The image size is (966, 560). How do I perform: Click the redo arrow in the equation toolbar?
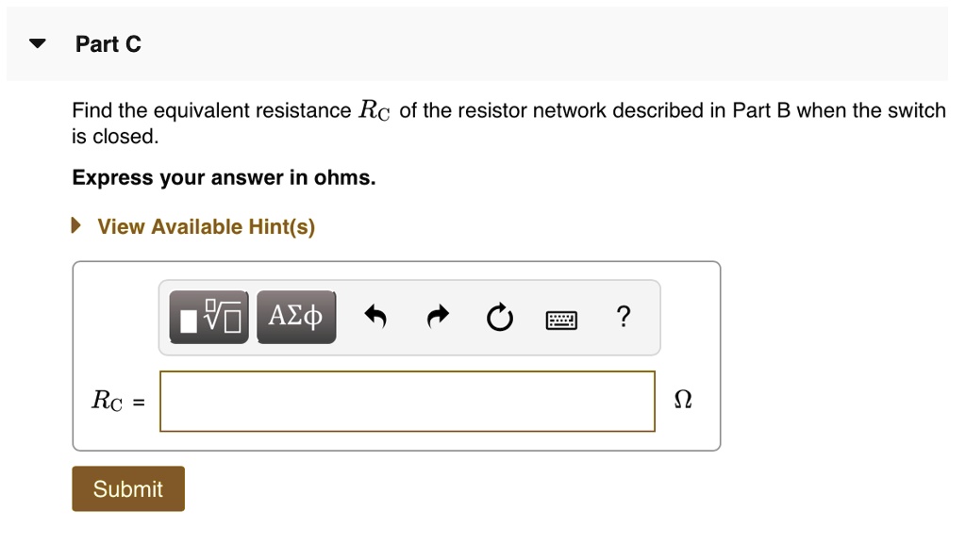437,318
